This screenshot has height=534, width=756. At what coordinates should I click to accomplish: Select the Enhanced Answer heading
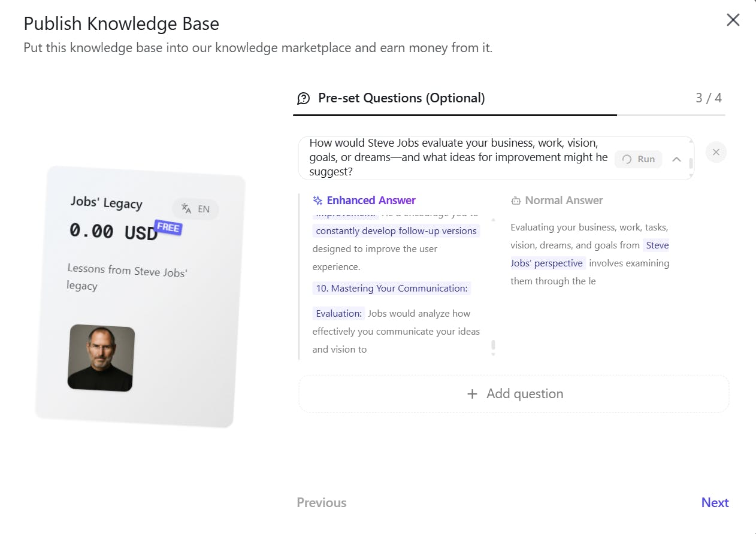tap(371, 201)
